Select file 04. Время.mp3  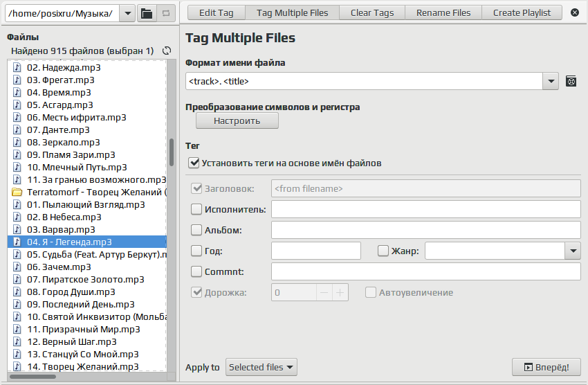(x=86, y=92)
